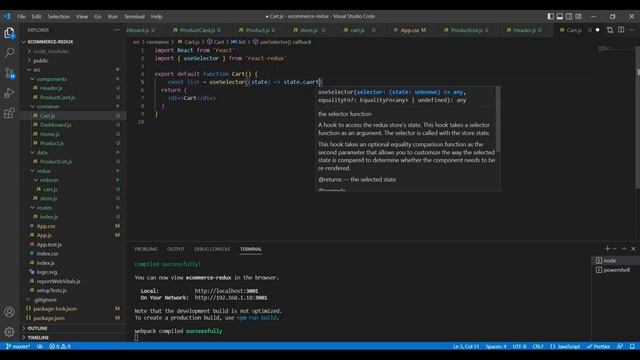Open the Extensions view
Viewport: 640px width, 360px height.
point(9,113)
